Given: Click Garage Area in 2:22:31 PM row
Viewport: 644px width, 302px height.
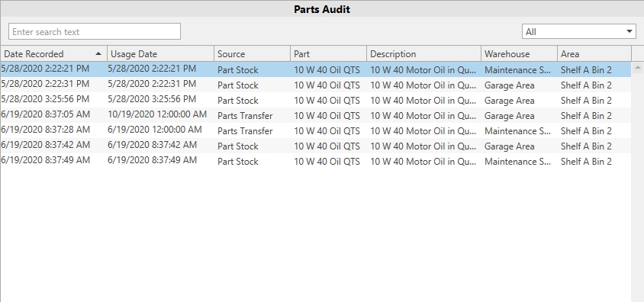Looking at the screenshot, I should tap(509, 85).
